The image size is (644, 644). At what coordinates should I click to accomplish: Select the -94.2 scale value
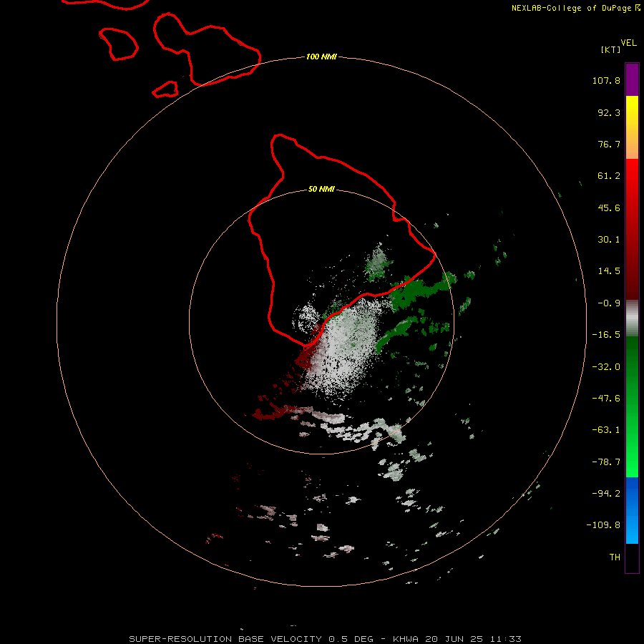[x=606, y=493]
